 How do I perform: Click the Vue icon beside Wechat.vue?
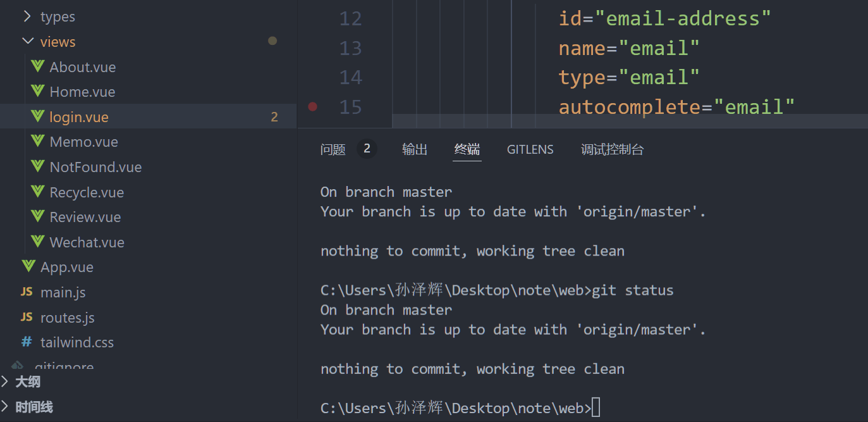click(x=38, y=242)
